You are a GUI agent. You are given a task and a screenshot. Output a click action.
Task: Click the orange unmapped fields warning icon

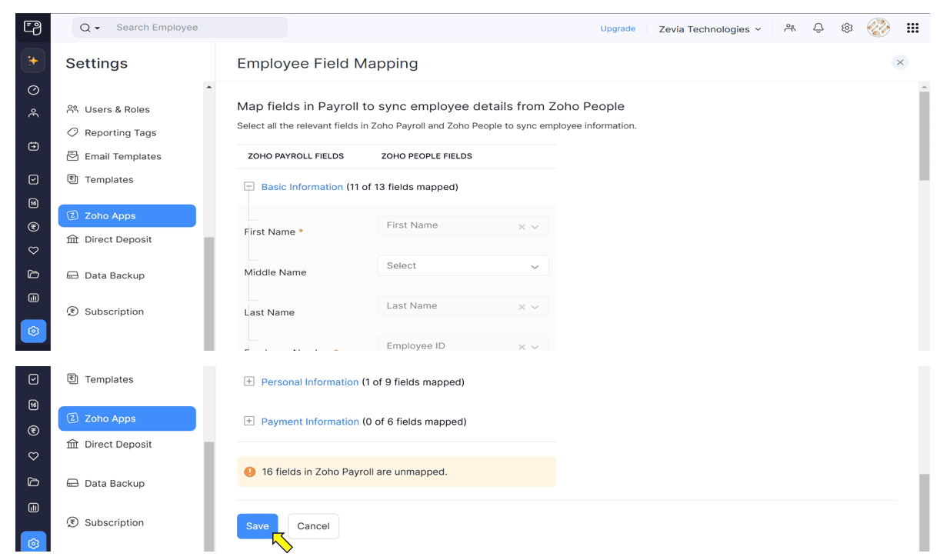click(x=249, y=472)
